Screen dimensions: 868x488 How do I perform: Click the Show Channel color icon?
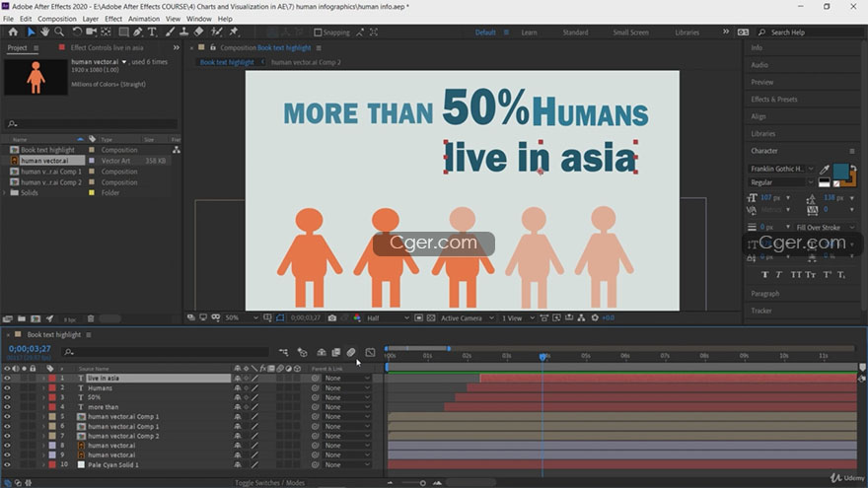(x=357, y=318)
